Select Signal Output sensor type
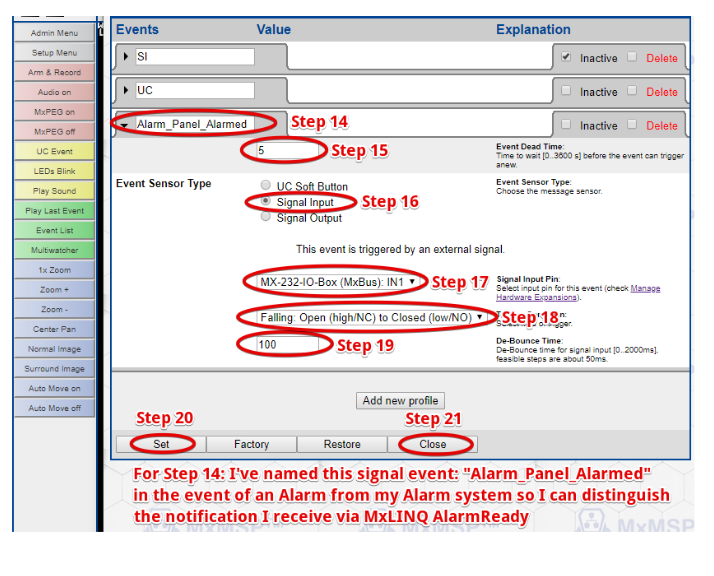 point(265,217)
